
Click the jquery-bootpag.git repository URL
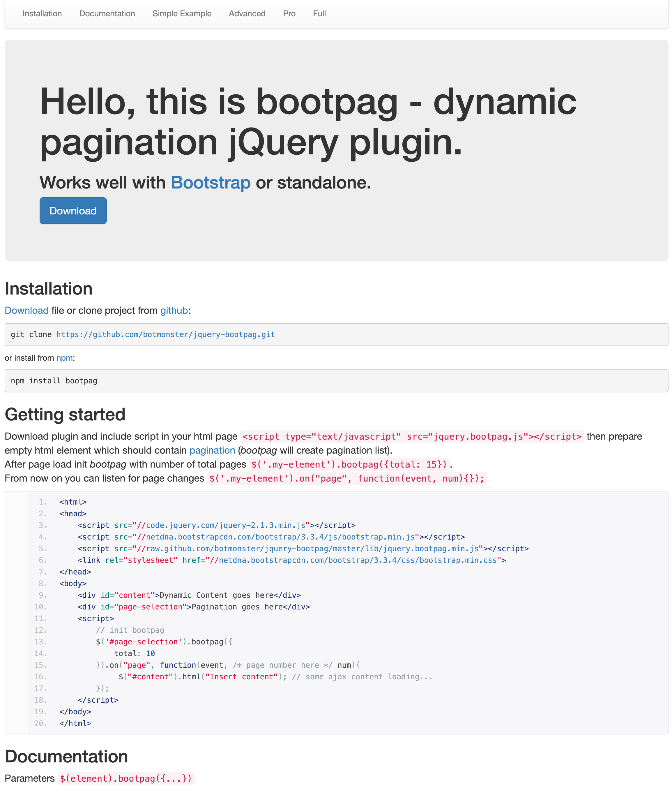coord(165,334)
